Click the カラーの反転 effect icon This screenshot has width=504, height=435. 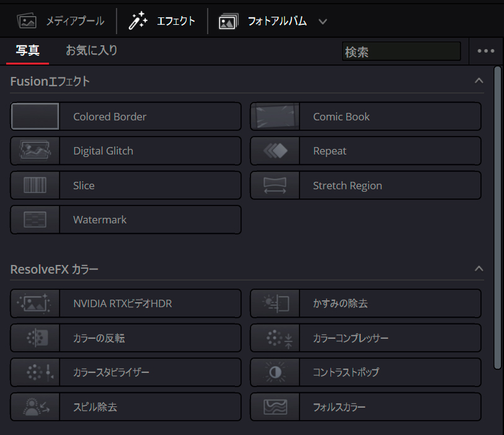(x=35, y=338)
